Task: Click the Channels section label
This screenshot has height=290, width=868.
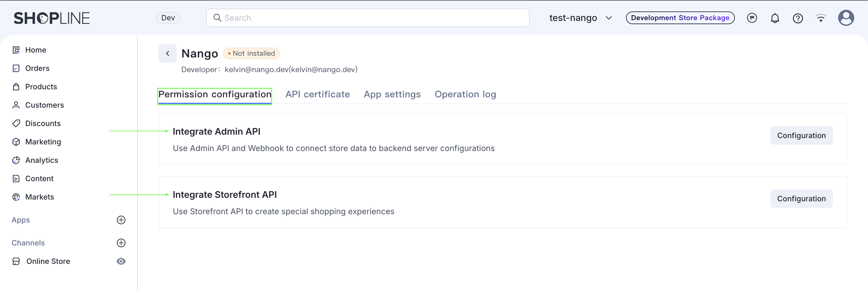Action: coord(28,243)
